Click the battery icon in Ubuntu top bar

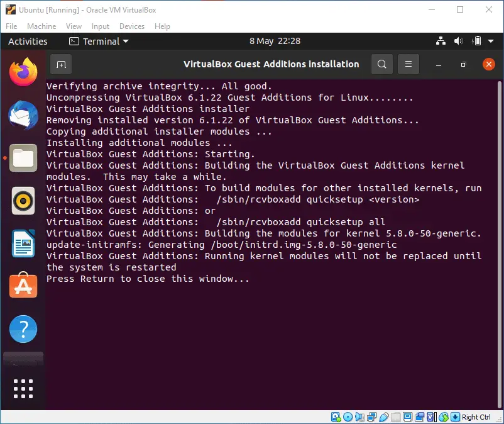[x=477, y=41]
